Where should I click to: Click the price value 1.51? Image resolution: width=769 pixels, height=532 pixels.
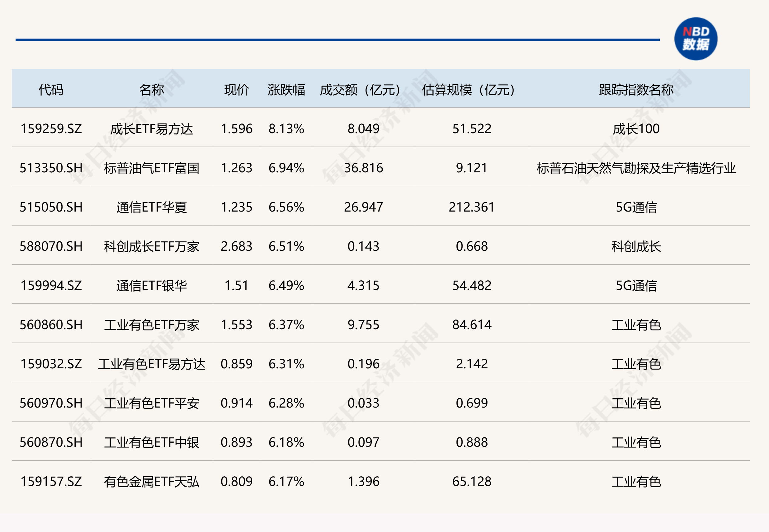(x=236, y=286)
